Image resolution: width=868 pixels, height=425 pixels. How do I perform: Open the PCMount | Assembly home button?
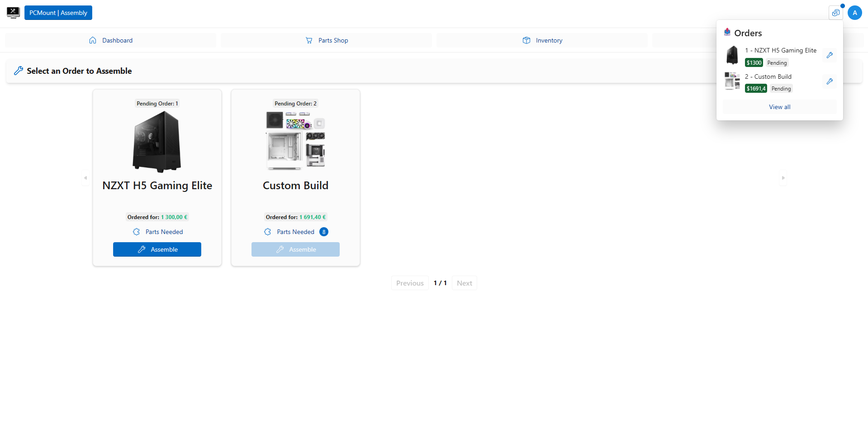coord(58,13)
